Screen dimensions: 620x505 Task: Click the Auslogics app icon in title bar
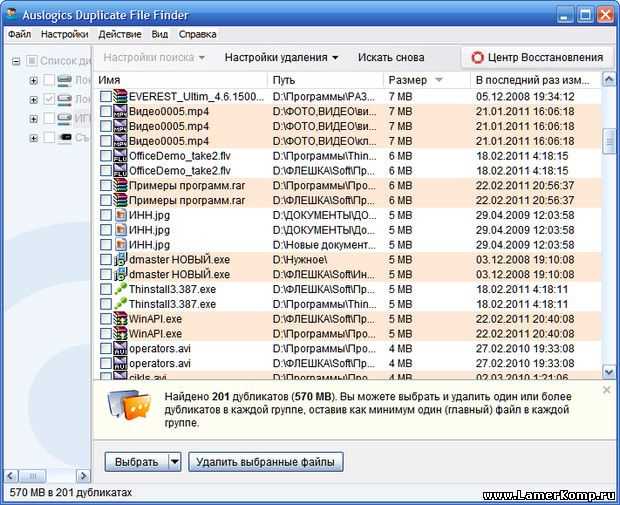click(11, 13)
